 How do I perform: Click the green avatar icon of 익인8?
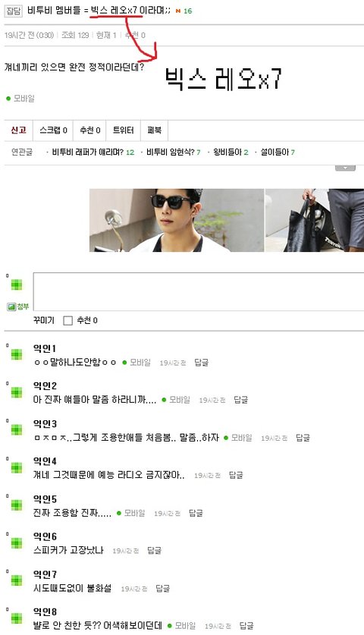pos(17,618)
